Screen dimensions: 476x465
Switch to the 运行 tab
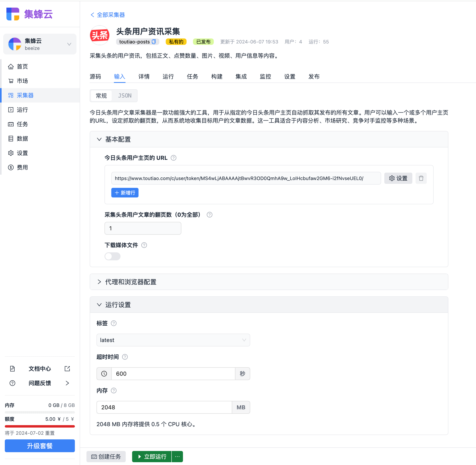pos(168,76)
